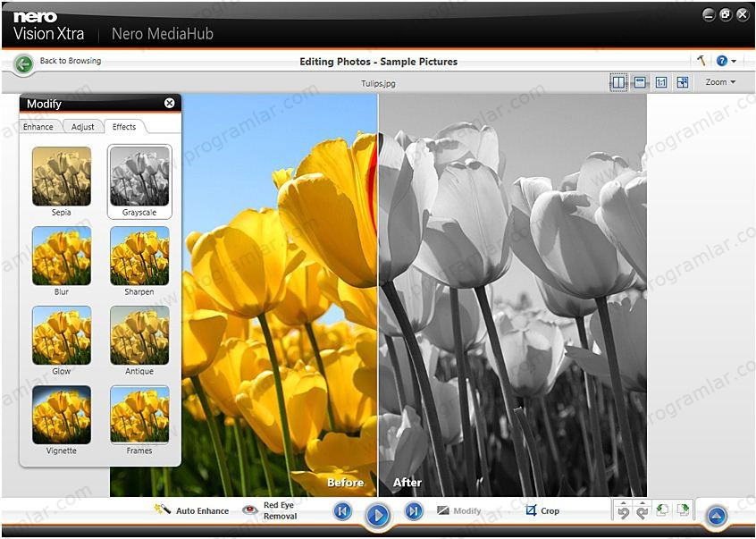
Task: Click the green Back to Browsing arrow
Action: [24, 63]
